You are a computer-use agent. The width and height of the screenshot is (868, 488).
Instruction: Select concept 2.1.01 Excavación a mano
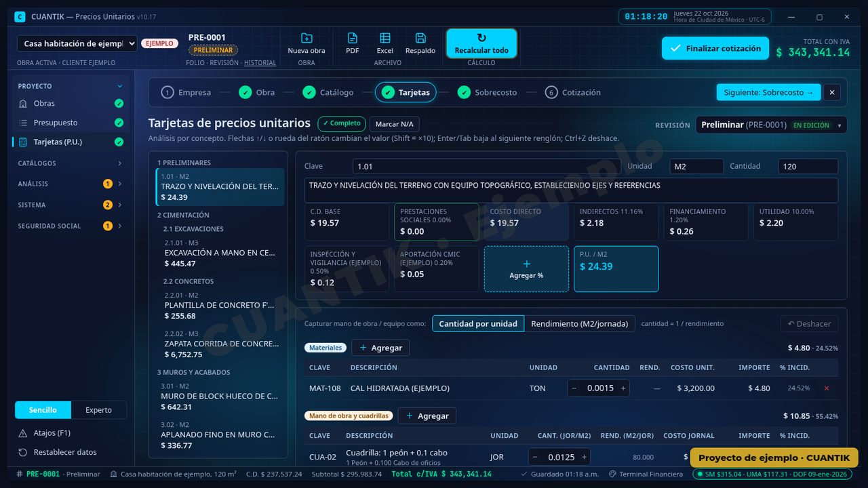[220, 253]
